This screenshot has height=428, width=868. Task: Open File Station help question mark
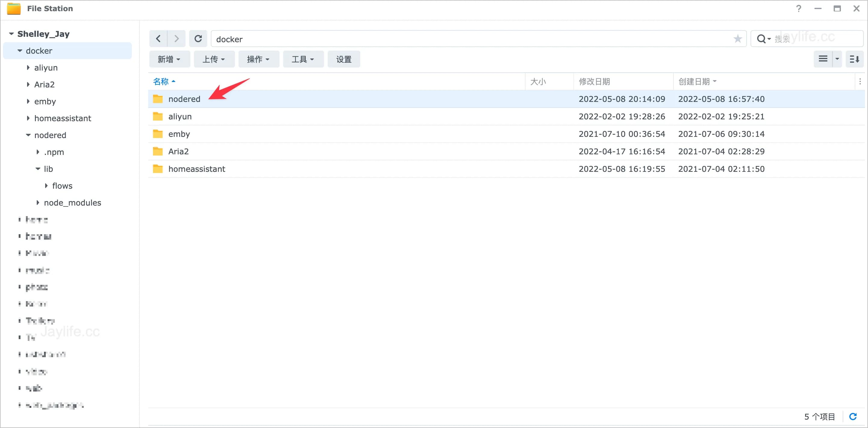coord(799,8)
